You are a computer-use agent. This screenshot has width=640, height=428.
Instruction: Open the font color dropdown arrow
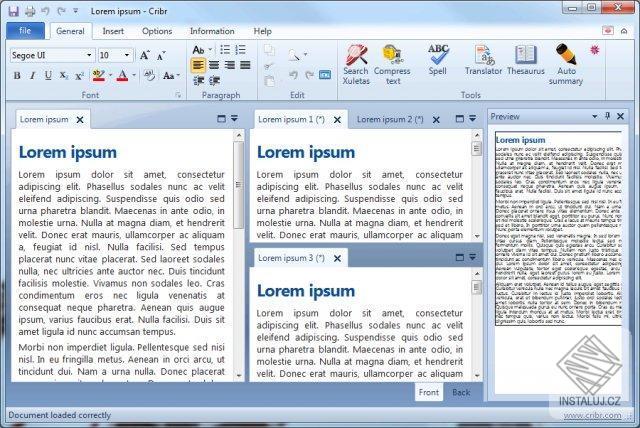pyautogui.click(x=134, y=75)
